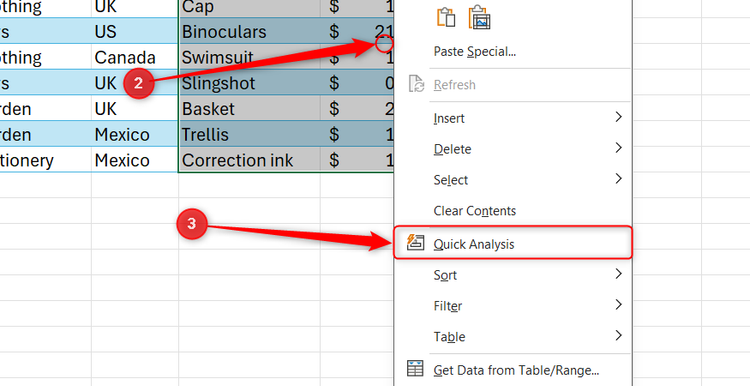Click the Paste as Picture icon
The height and width of the screenshot is (386, 750).
[480, 18]
